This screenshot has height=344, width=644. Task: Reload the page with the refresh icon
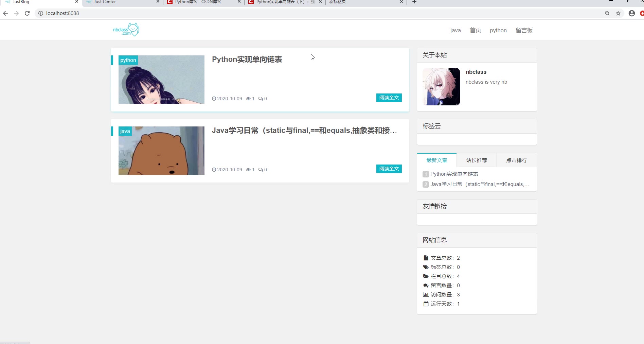pyautogui.click(x=27, y=13)
